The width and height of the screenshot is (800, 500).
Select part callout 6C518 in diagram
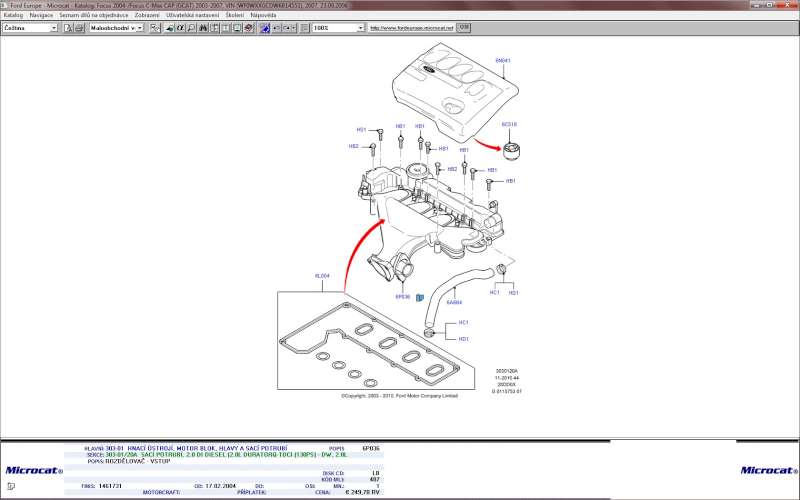coord(509,125)
